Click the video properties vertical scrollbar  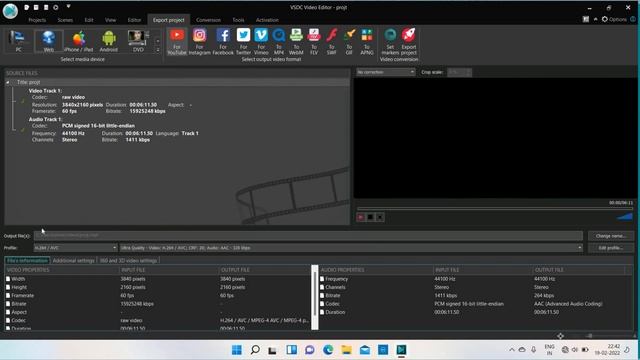pyautogui.click(x=314, y=298)
